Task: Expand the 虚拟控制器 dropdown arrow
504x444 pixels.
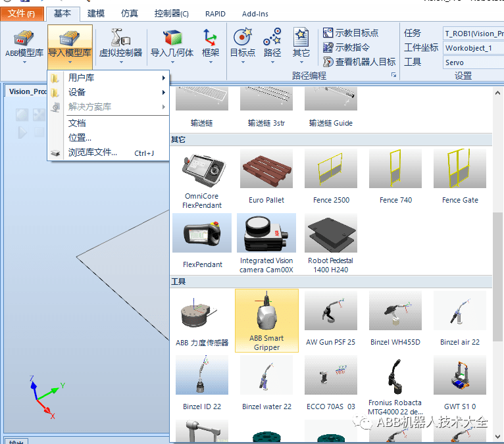Action: coord(121,62)
